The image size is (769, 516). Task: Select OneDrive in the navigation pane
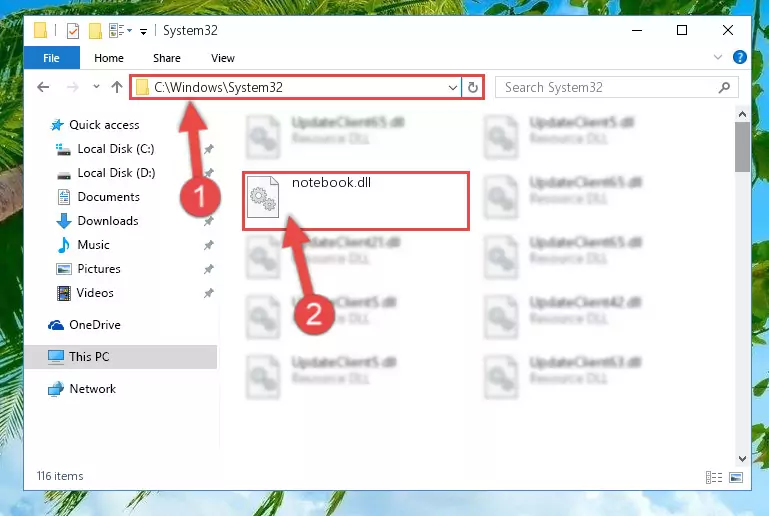pyautogui.click(x=95, y=325)
